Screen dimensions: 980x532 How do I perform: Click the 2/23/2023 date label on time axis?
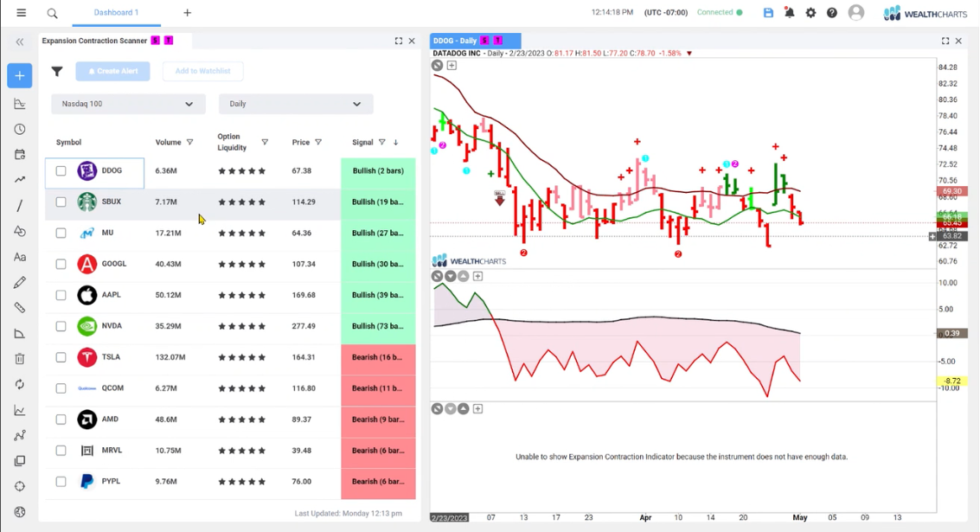pyautogui.click(x=450, y=517)
